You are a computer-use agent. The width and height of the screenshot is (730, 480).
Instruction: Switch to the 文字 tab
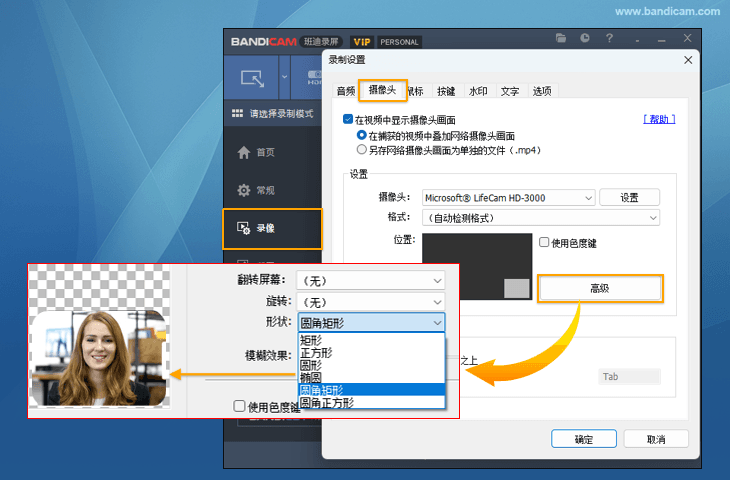510,91
